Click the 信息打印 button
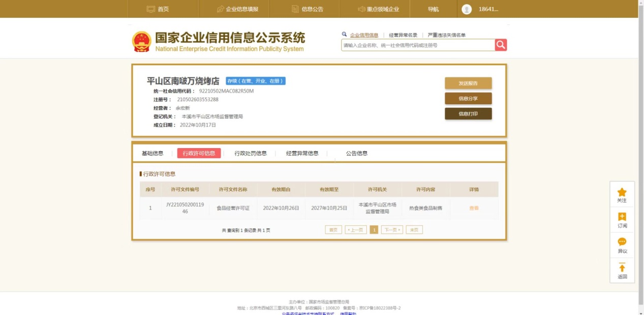This screenshot has width=644, height=315. point(468,113)
